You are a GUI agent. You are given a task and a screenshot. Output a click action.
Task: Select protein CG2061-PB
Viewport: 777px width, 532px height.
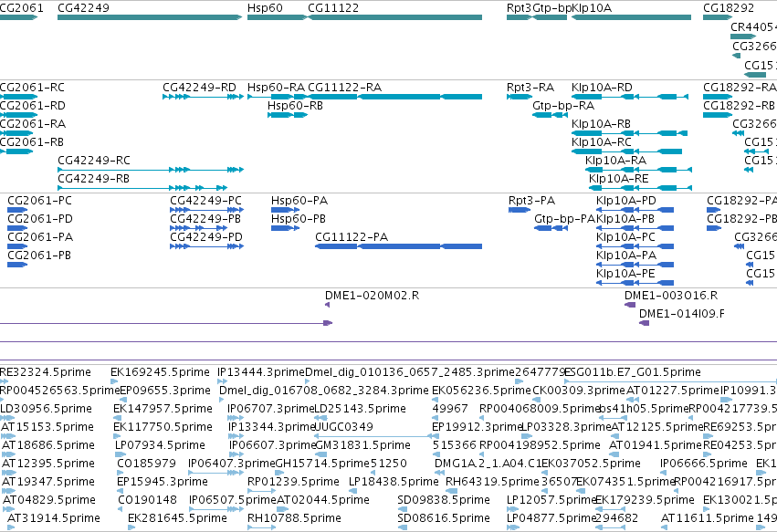click(17, 265)
